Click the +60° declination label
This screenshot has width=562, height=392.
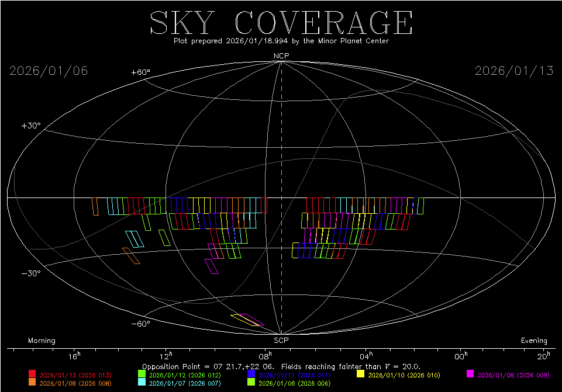pos(140,72)
